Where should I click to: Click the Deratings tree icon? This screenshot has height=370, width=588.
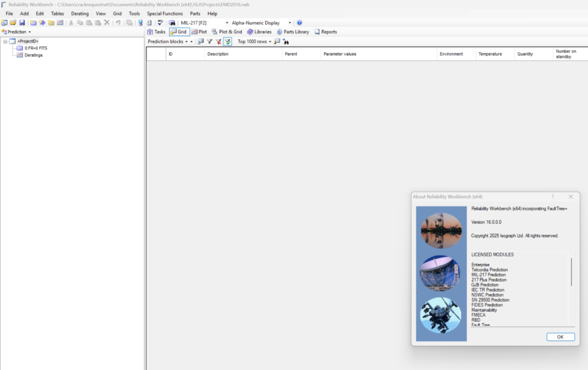(20, 55)
